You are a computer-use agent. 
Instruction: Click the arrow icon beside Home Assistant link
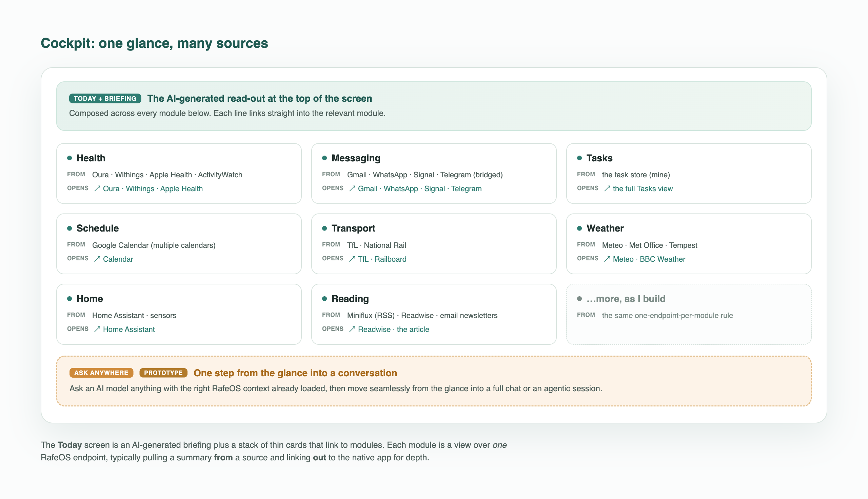[97, 330]
